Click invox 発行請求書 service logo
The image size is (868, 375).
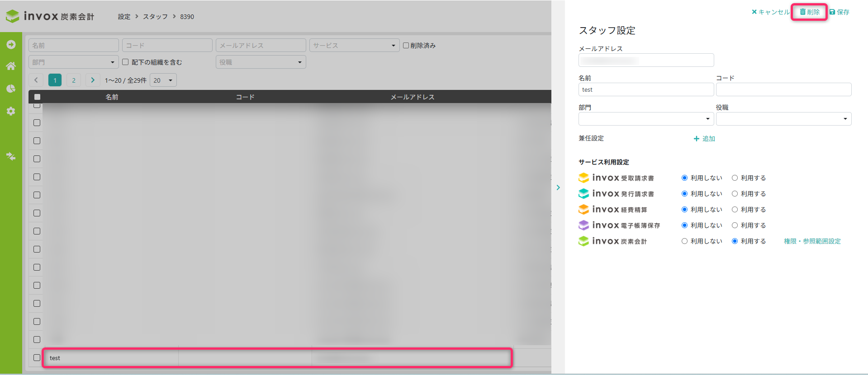click(616, 194)
